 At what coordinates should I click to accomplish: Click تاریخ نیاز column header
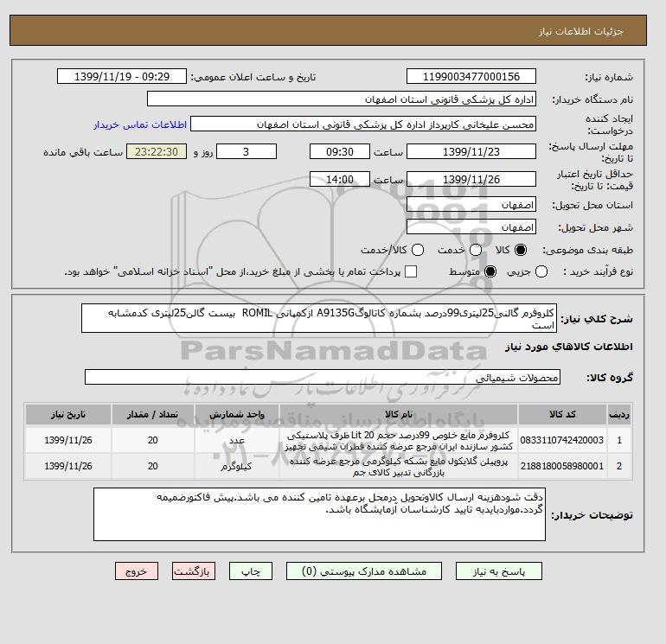tap(68, 414)
